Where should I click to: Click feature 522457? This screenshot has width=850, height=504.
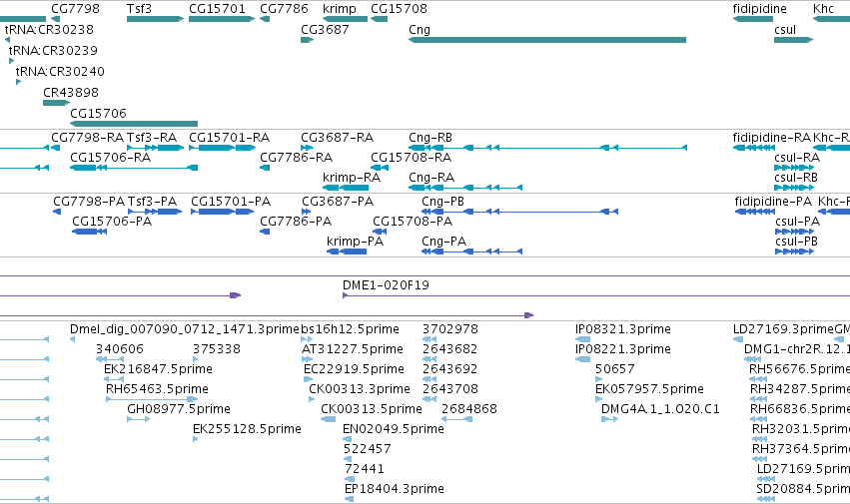coord(348,459)
